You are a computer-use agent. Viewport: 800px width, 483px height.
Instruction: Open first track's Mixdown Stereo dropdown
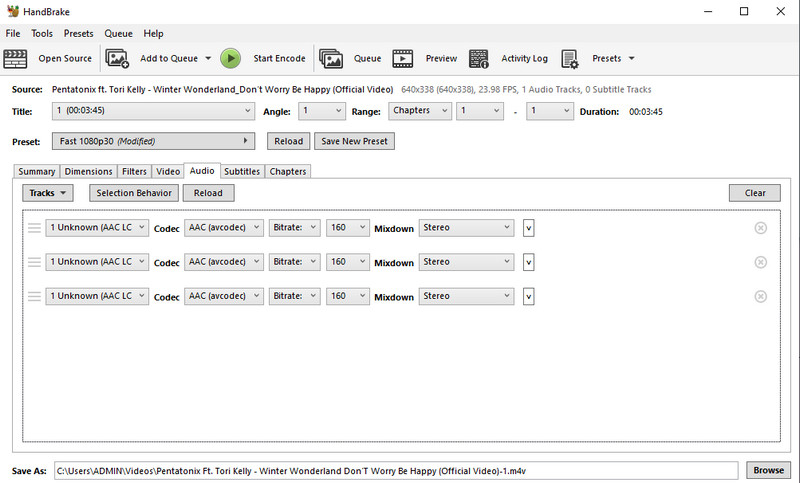click(x=466, y=228)
